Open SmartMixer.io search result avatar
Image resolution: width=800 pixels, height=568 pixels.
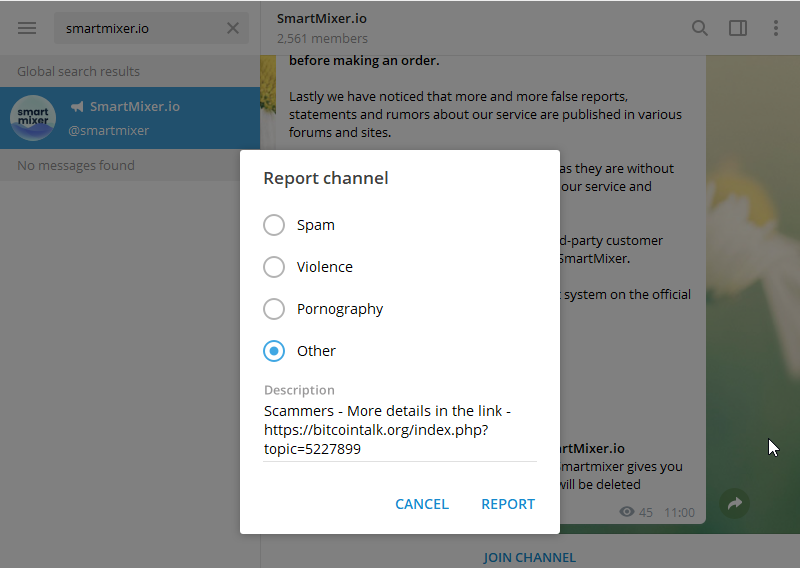pos(33,118)
